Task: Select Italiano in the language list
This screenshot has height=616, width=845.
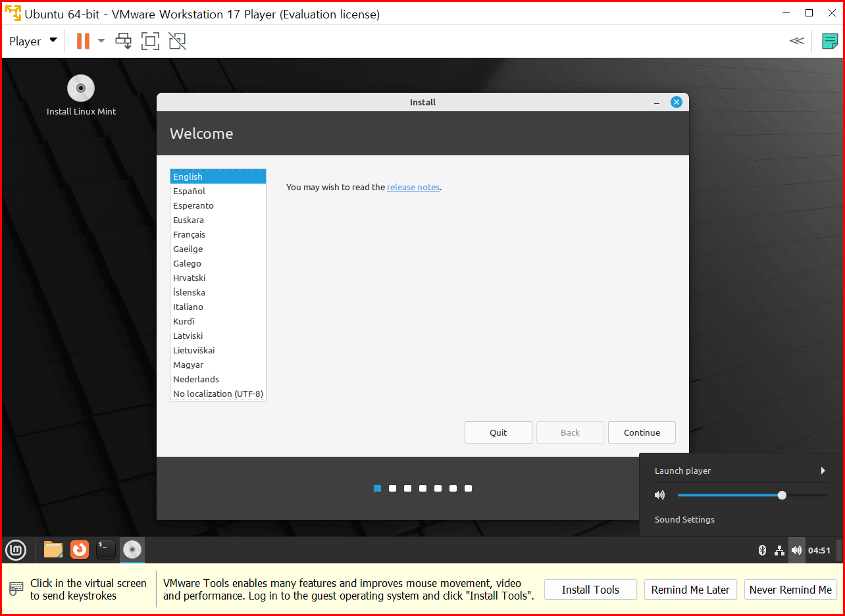Action: pos(218,307)
